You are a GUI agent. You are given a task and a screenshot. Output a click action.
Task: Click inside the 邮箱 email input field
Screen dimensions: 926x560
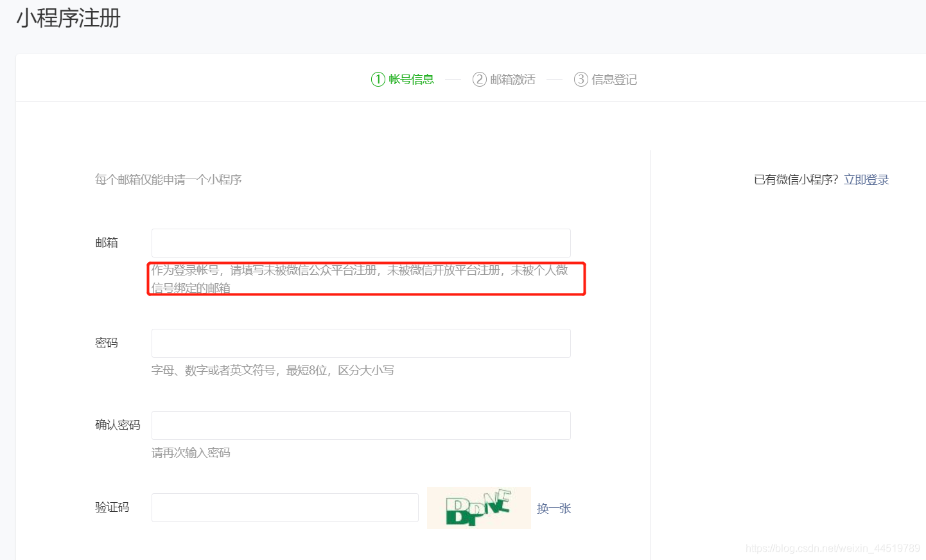(361, 243)
